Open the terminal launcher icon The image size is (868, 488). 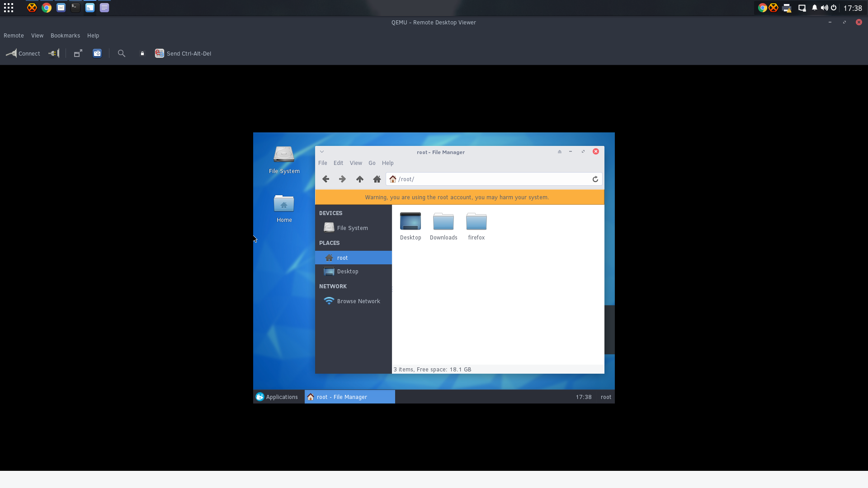point(75,8)
